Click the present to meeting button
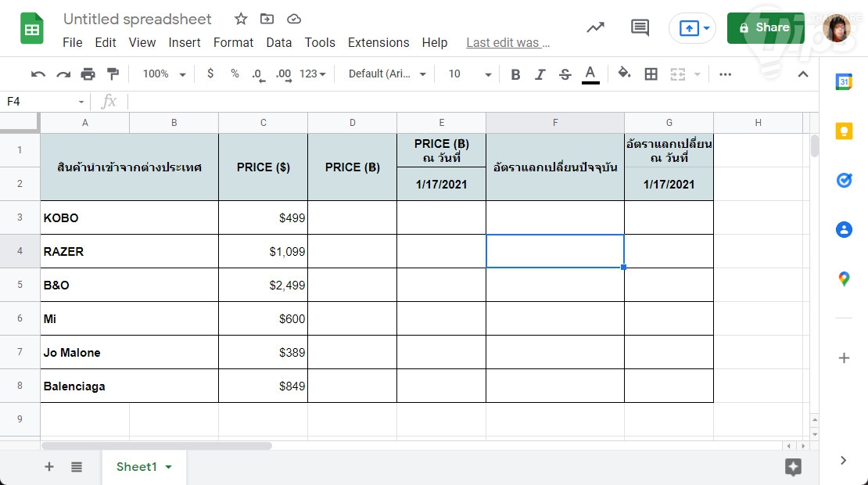Screen dimensions: 868x485 [689, 27]
